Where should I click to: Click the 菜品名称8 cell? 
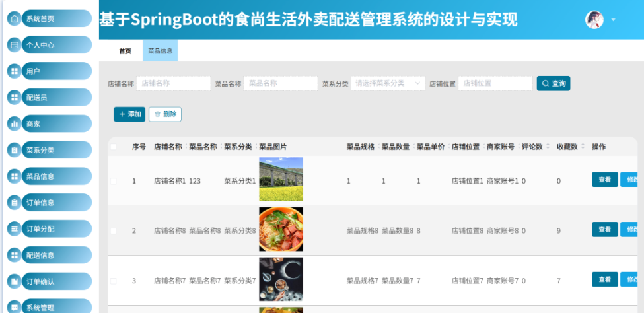(x=205, y=231)
